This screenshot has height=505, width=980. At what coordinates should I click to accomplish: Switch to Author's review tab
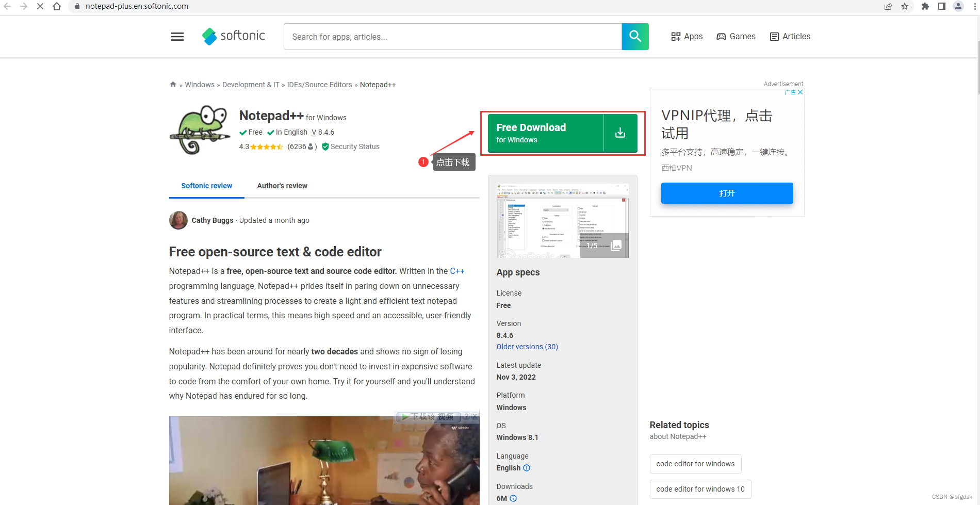pos(282,186)
